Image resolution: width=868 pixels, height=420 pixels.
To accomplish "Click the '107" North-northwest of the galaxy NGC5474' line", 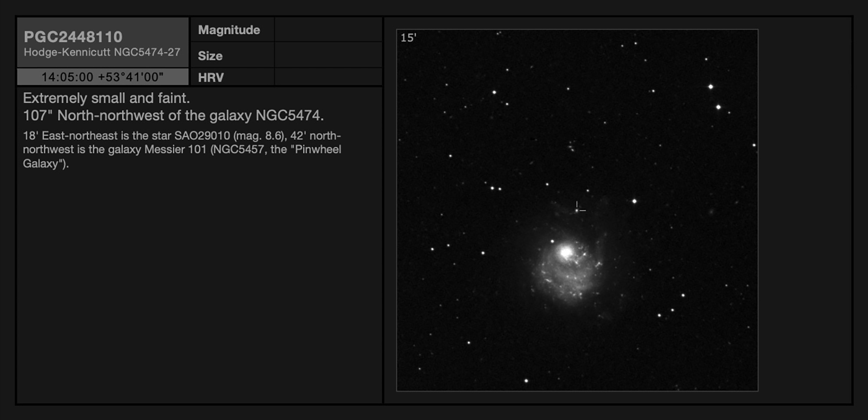I will point(173,116).
